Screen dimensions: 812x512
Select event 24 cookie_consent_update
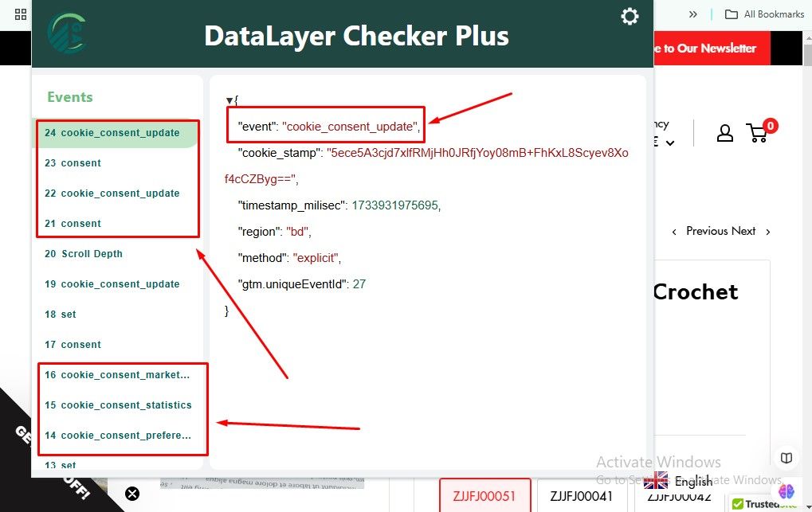coord(116,133)
